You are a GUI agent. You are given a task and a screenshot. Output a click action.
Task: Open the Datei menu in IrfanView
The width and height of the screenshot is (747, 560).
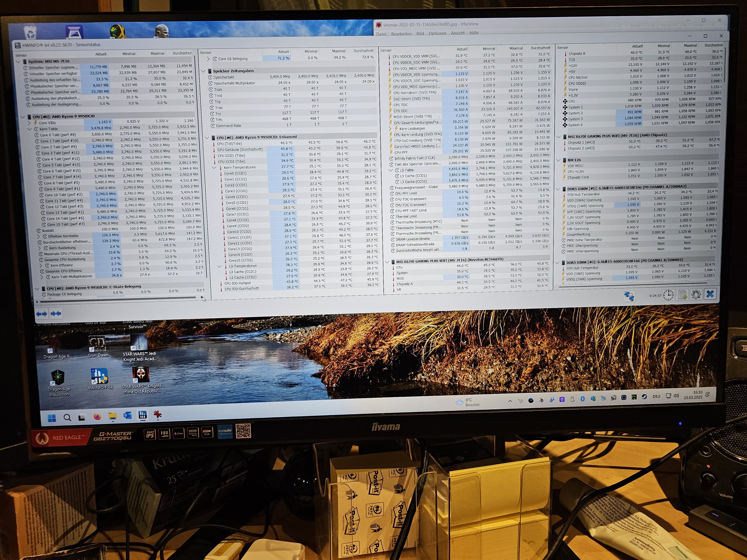point(381,34)
